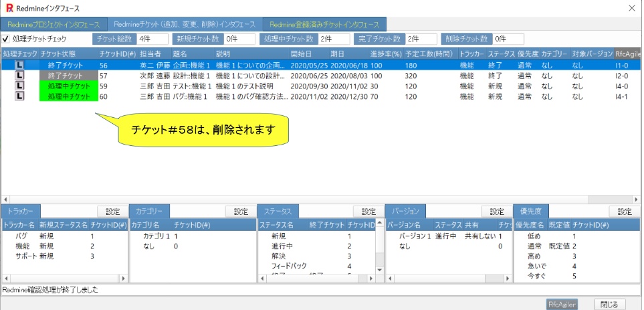Screen dimensions: 644x310
Task: Click the green 処理中チケット cell of ticket 59
Action: pyautogui.click(x=69, y=86)
